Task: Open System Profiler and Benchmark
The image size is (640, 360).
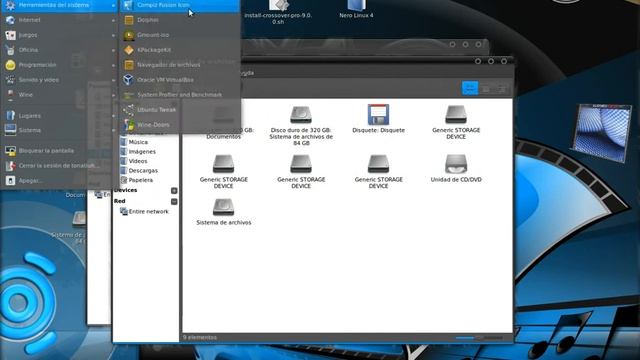Action: (180, 95)
